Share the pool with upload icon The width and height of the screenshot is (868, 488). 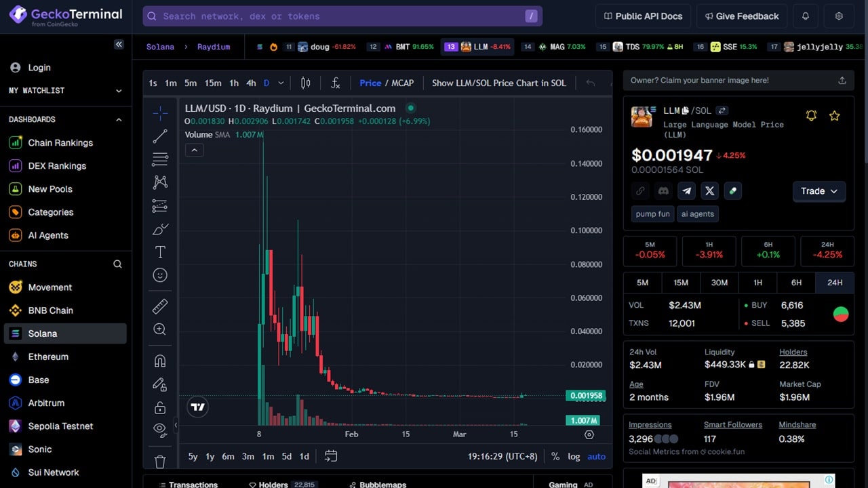pyautogui.click(x=842, y=80)
